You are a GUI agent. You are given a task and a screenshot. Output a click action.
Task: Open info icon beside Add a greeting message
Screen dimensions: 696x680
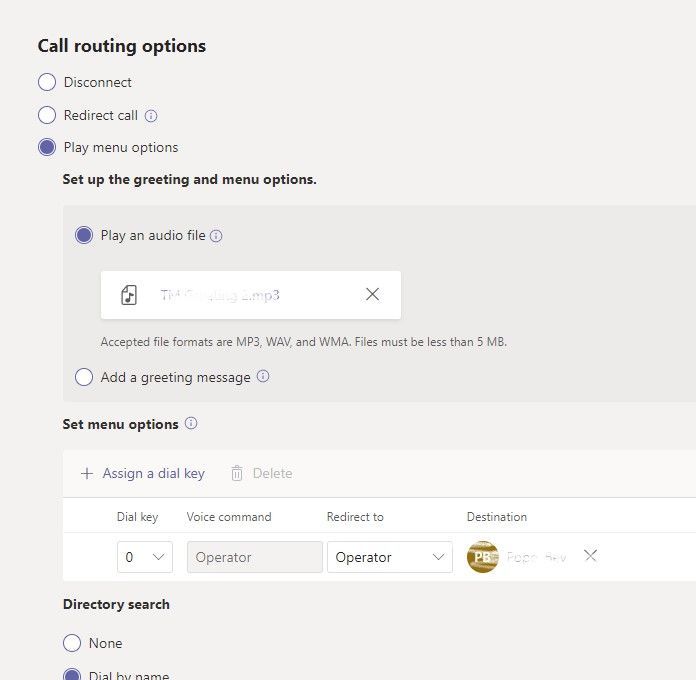(x=263, y=376)
